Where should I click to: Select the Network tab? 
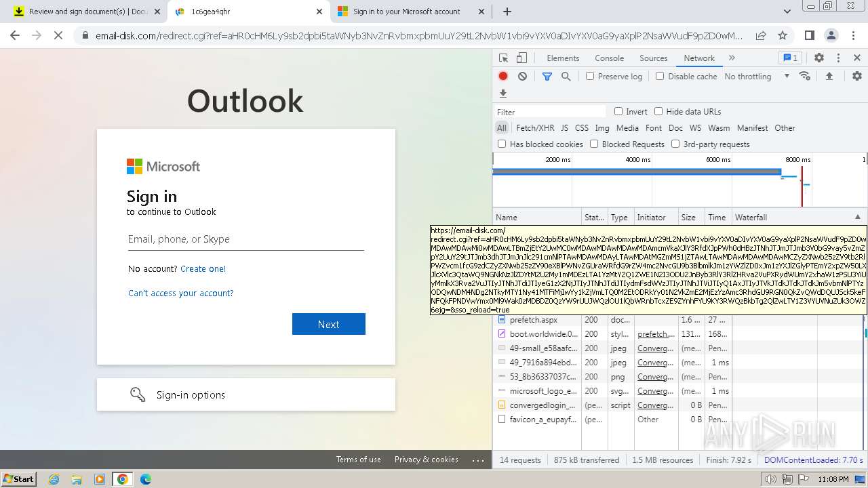pyautogui.click(x=699, y=58)
